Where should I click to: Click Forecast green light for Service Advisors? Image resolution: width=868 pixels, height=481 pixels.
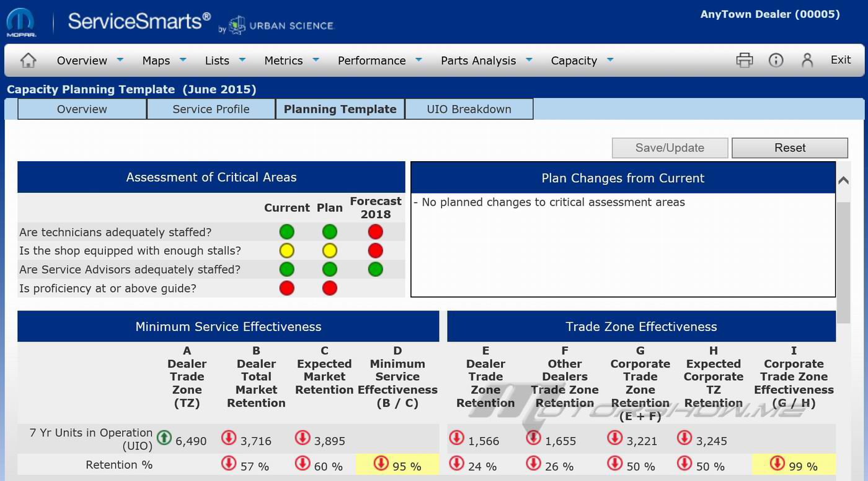tap(375, 269)
